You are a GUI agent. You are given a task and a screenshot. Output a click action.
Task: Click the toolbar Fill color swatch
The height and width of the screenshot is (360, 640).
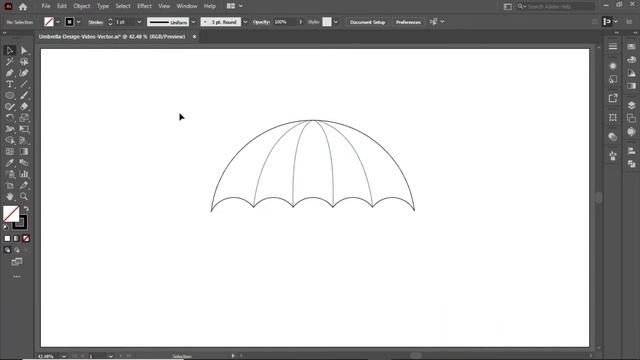coord(11,213)
